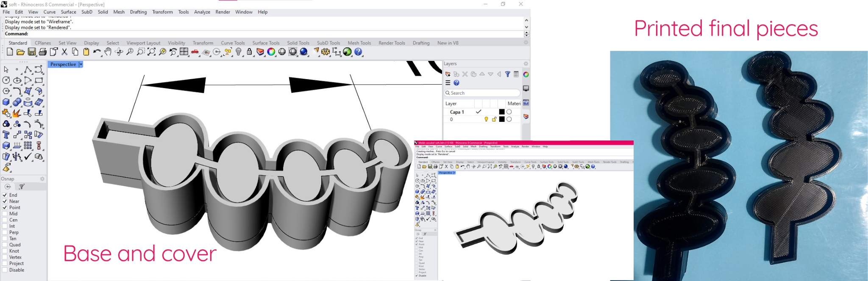
Task: Click the Layers panel Search field
Action: [x=482, y=93]
